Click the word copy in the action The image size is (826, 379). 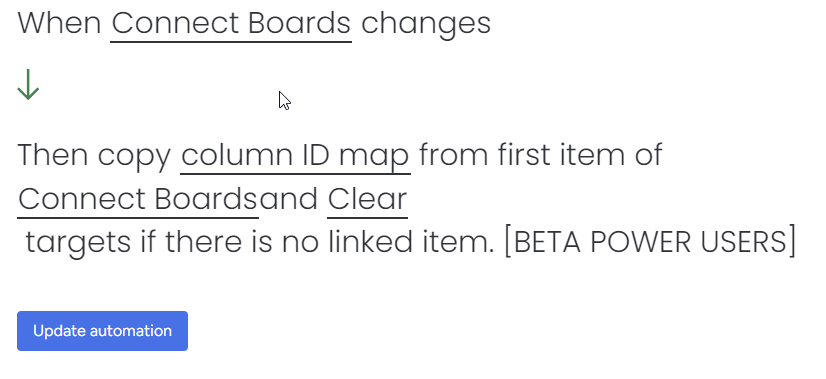[x=135, y=157]
